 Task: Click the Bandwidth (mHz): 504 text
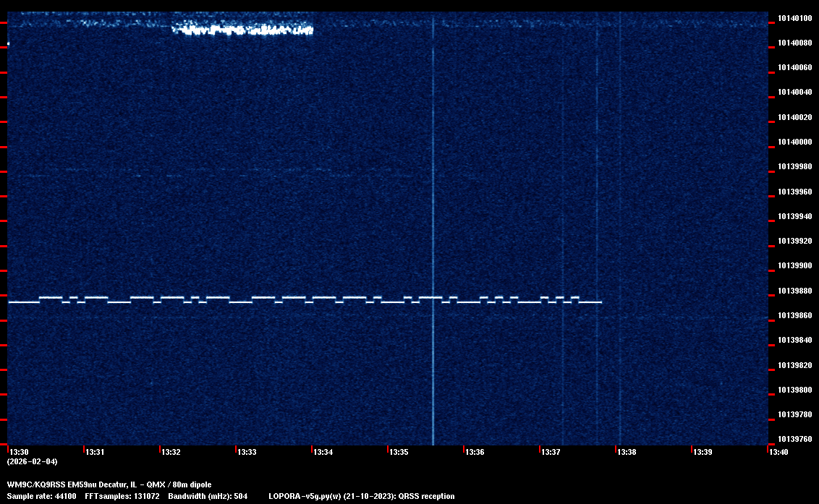tap(208, 496)
